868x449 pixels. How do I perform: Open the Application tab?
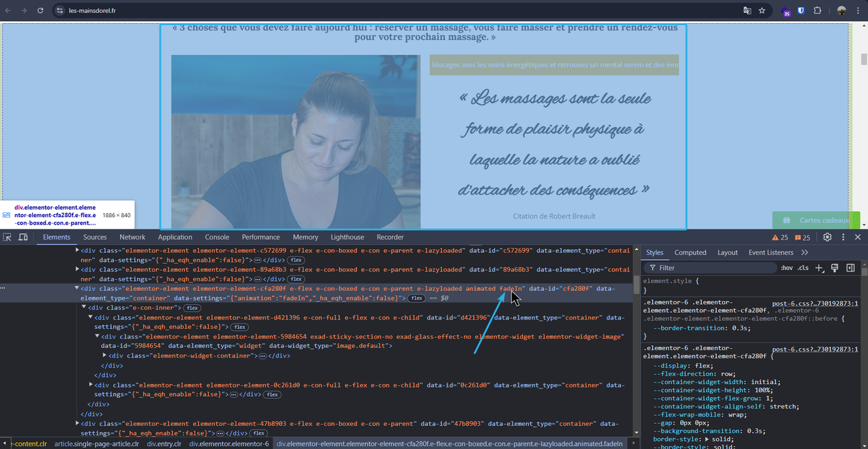tap(175, 237)
